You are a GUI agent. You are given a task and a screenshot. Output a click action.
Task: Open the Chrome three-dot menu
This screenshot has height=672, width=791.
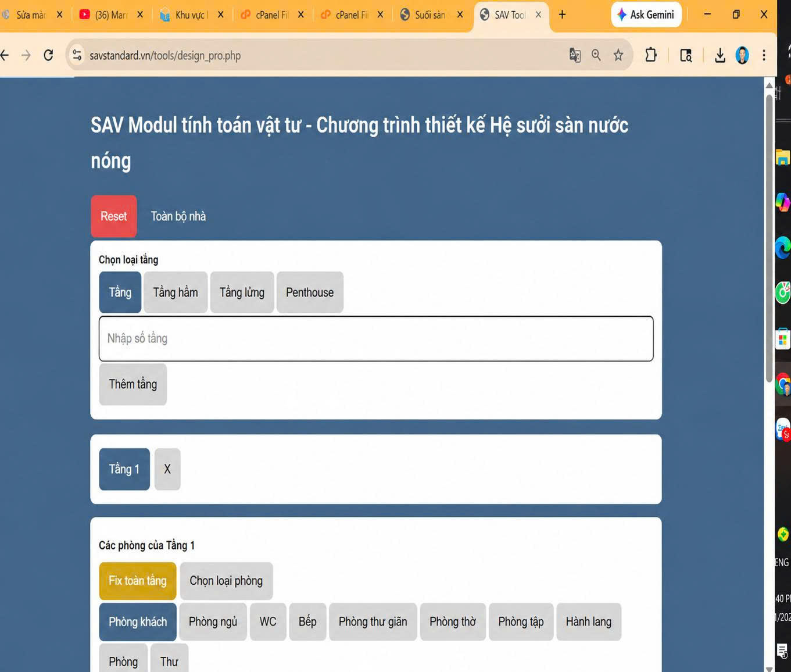coord(764,55)
